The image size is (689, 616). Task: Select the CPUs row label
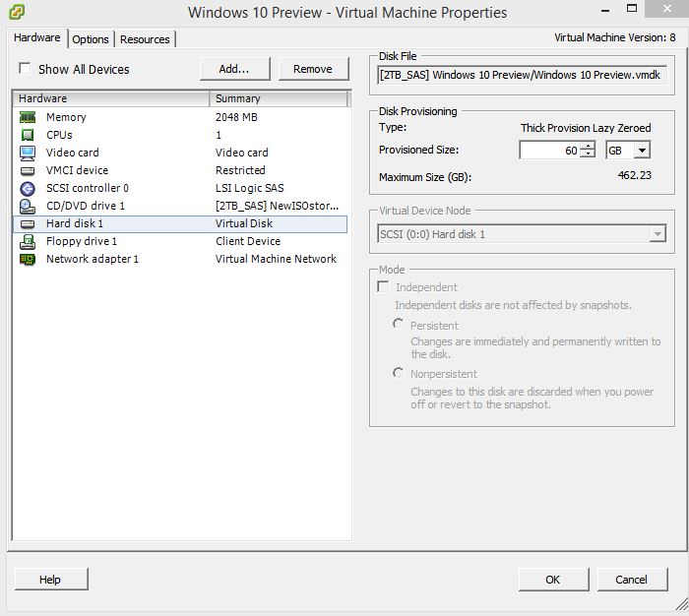(59, 135)
